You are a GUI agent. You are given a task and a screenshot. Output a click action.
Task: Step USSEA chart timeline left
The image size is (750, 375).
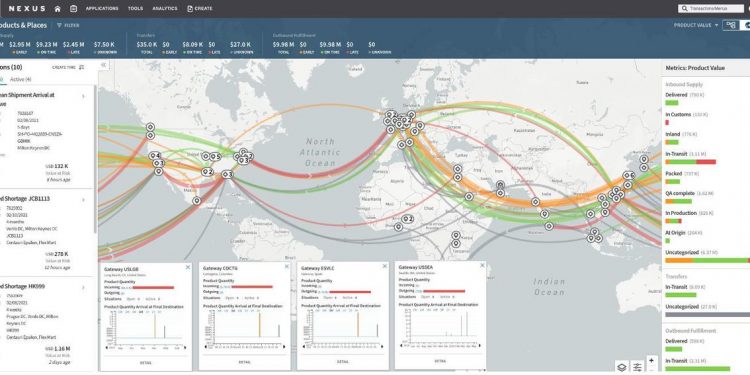[x=401, y=345]
